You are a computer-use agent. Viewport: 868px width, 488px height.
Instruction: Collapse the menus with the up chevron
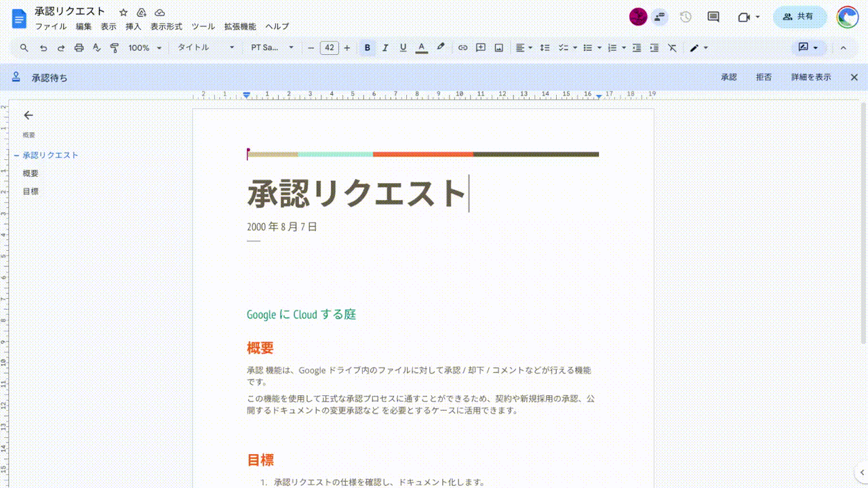click(x=843, y=47)
